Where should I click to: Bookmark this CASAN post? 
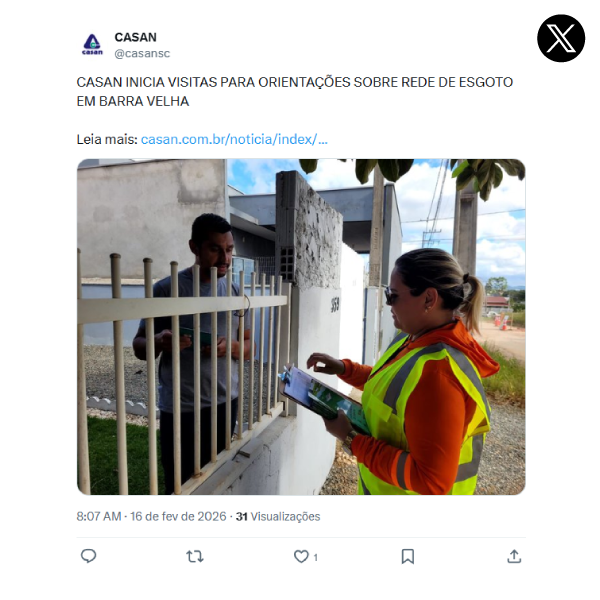[408, 556]
